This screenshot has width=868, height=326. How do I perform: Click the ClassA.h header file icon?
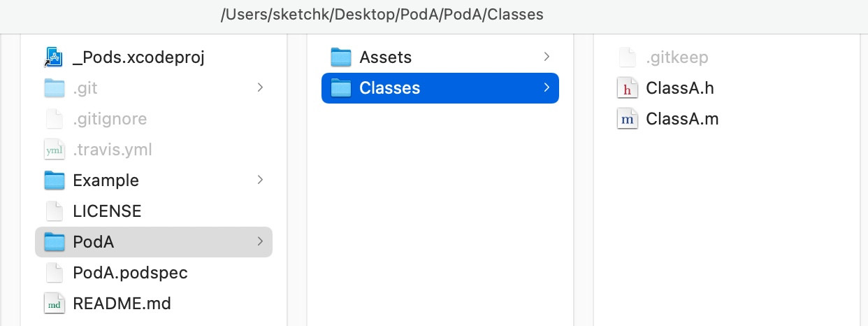click(628, 88)
